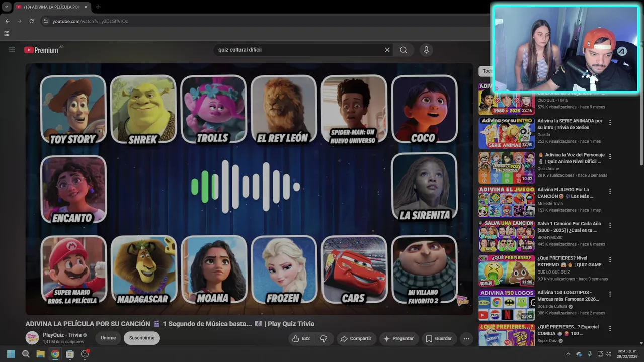Image resolution: width=644 pixels, height=362 pixels.
Task: Click the youtube.com address bar URL
Action: coord(90,21)
